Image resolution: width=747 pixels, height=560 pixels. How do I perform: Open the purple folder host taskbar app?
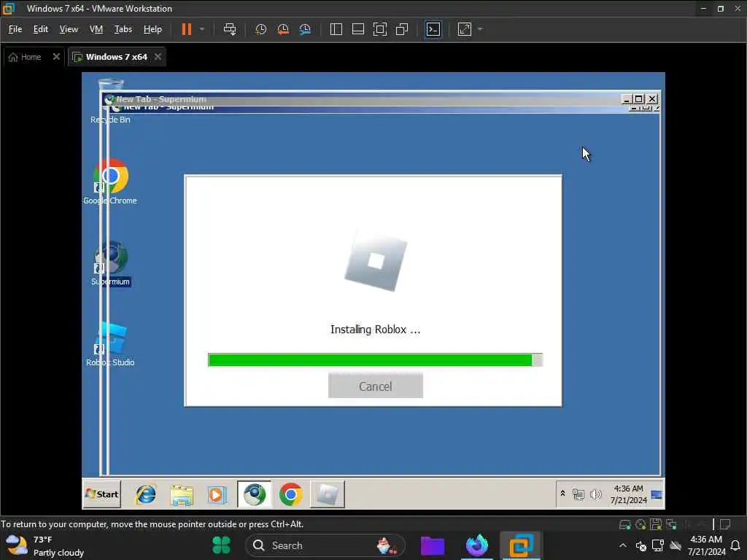point(433,545)
